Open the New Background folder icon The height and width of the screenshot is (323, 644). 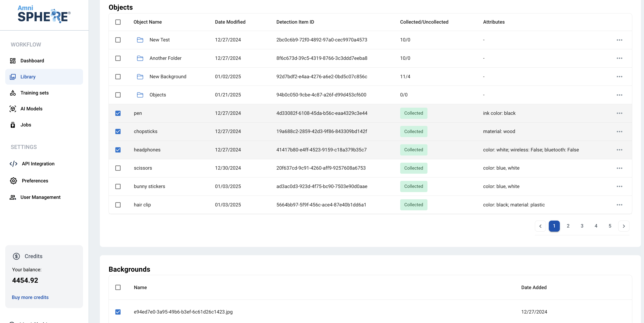tap(140, 76)
